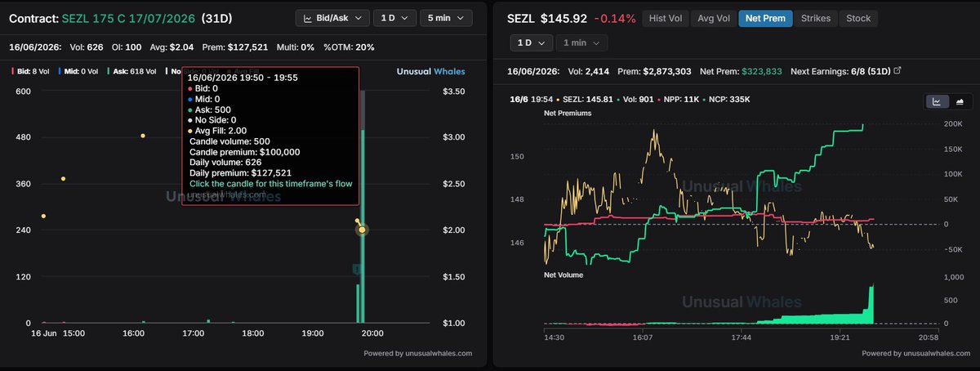Switch to the Stock tab
Screen dimensions: 980x371
858,18
